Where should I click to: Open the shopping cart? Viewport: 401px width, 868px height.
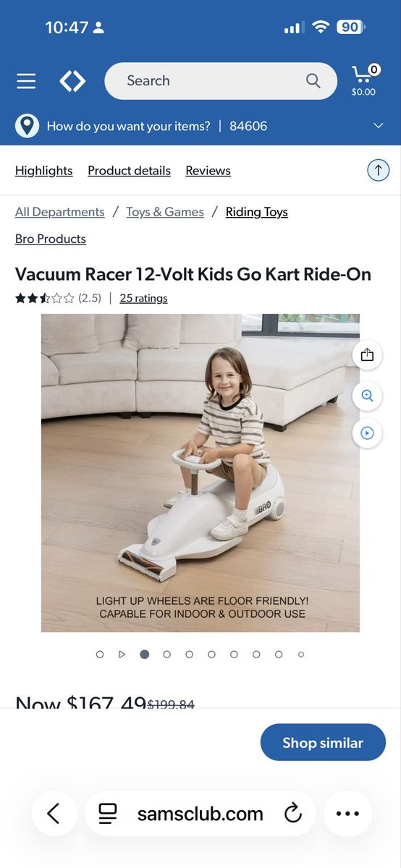click(364, 80)
